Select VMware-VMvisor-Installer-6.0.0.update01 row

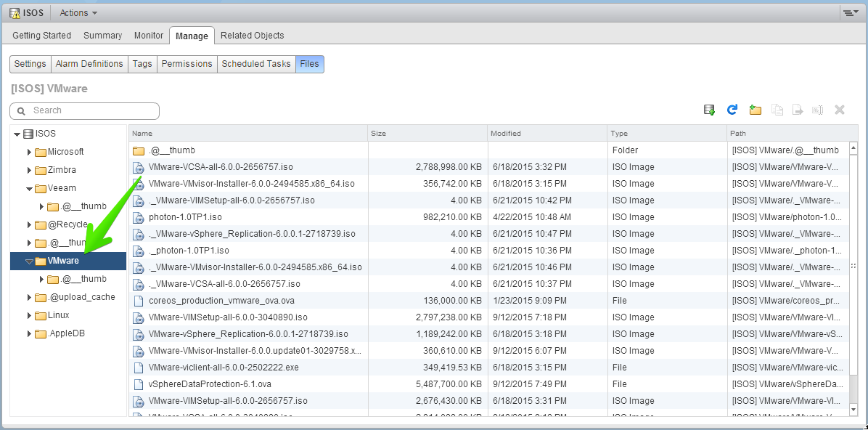coord(489,351)
